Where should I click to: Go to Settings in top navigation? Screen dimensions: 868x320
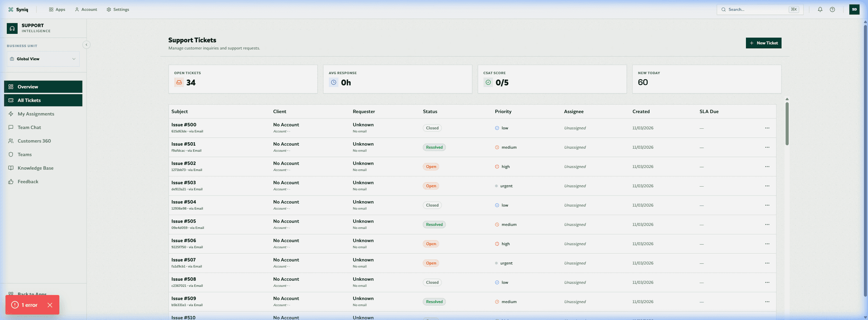coord(118,9)
